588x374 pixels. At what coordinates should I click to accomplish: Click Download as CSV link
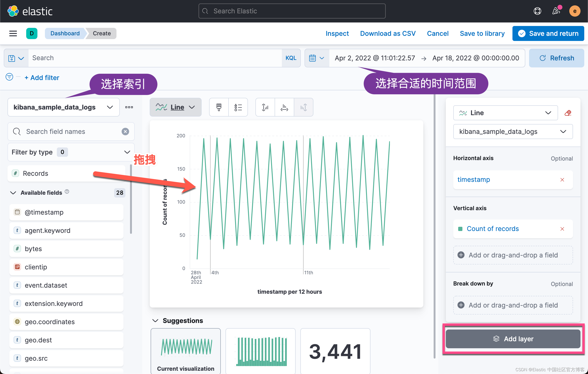click(x=388, y=33)
